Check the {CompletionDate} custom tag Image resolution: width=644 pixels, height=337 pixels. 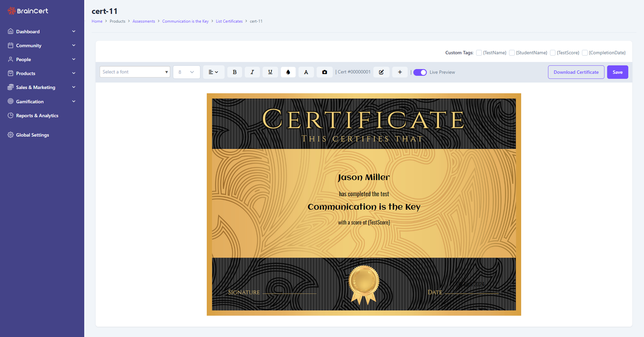pyautogui.click(x=585, y=53)
